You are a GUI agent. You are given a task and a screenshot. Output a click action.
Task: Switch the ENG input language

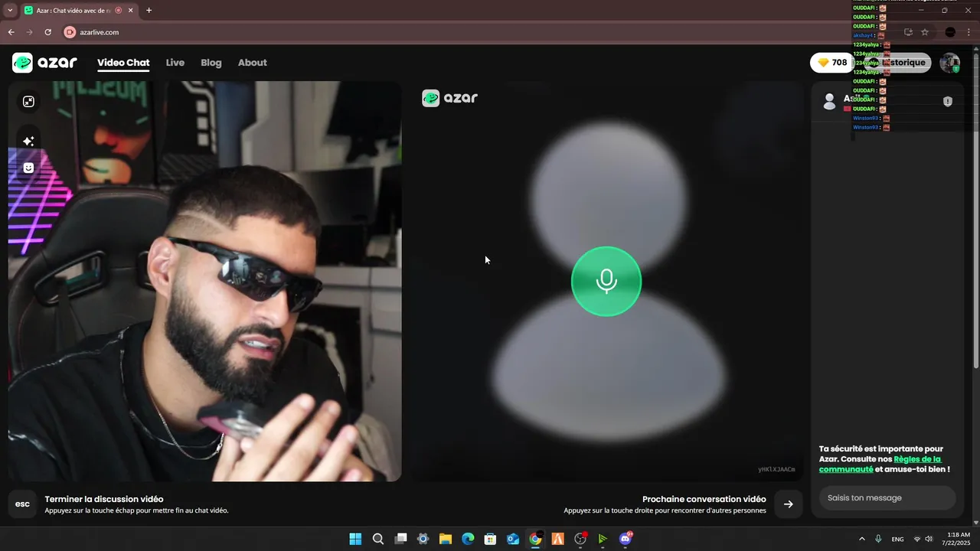pos(897,539)
